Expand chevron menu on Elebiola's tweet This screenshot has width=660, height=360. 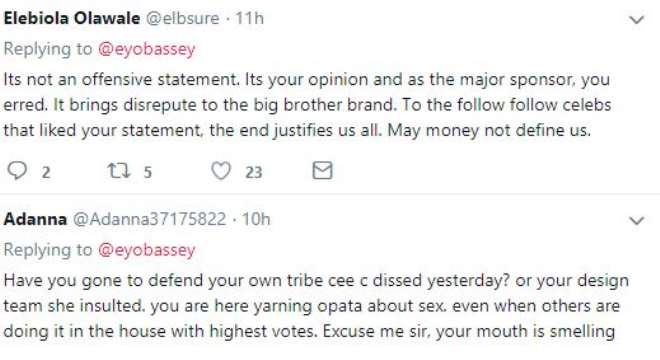tap(636, 19)
